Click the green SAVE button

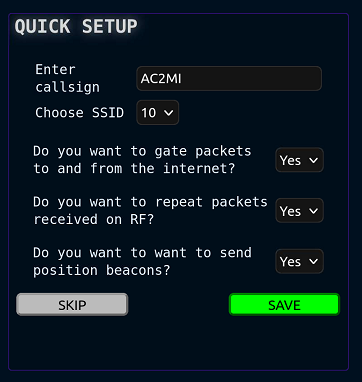(x=284, y=305)
